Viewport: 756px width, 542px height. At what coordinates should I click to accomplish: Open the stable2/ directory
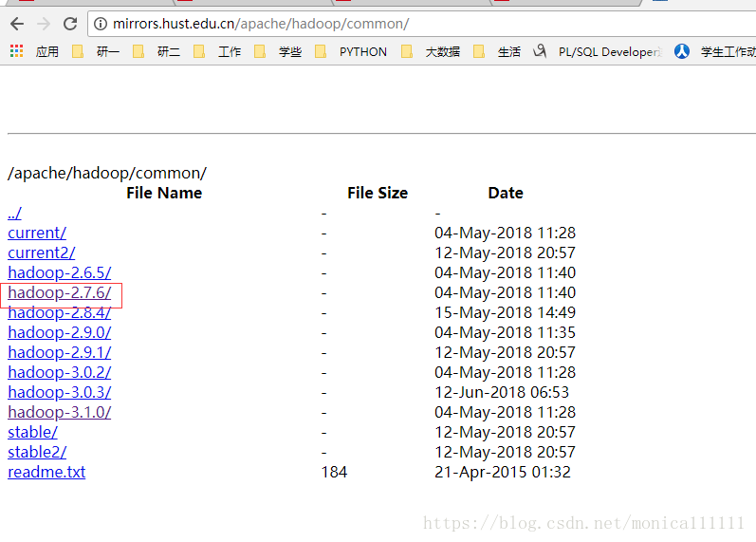37,452
